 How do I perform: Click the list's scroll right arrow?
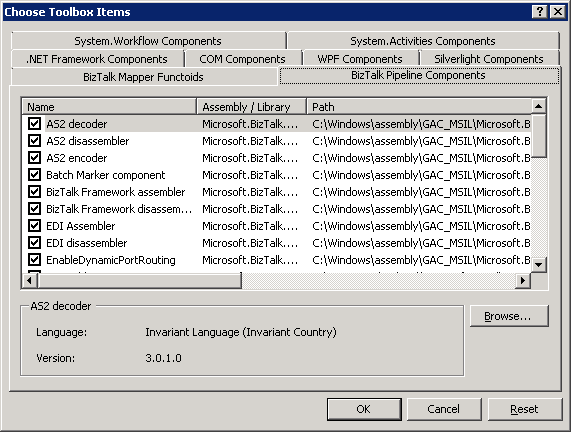pyautogui.click(x=523, y=280)
